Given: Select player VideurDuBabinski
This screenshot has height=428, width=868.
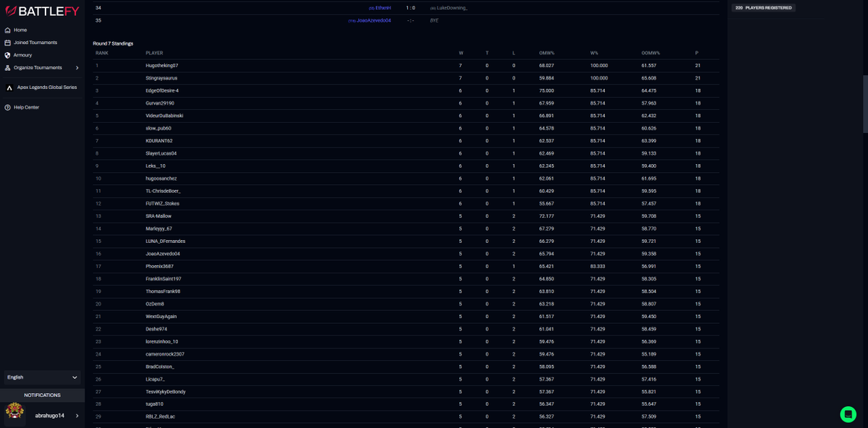Looking at the screenshot, I should (164, 116).
